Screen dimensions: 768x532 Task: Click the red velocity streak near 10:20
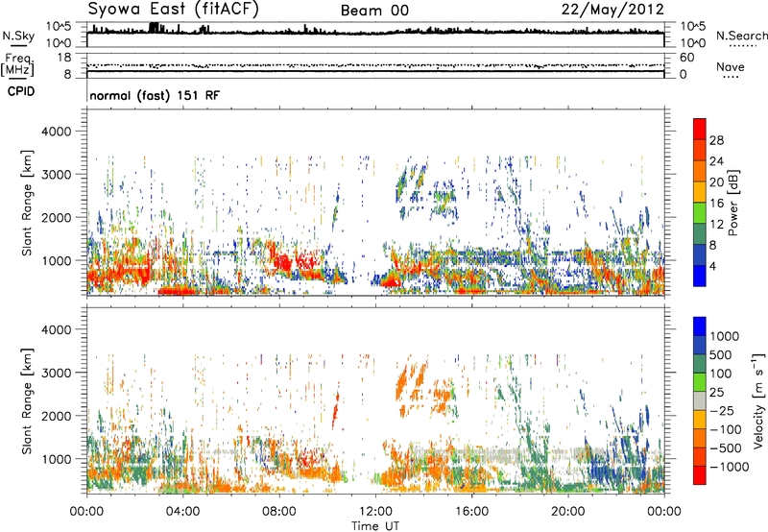335,412
